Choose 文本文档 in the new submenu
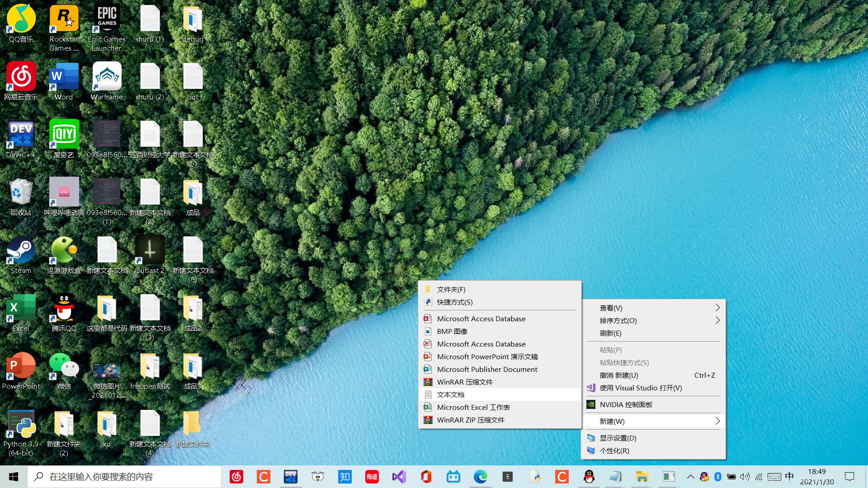 [451, 394]
